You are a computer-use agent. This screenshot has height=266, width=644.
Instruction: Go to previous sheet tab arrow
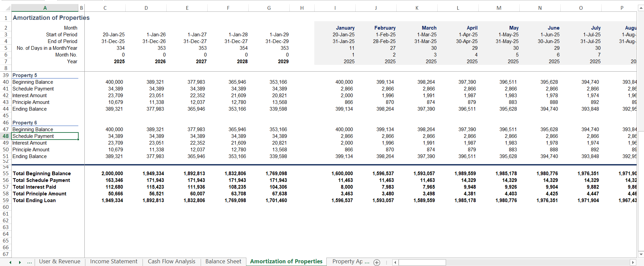pos(10,262)
